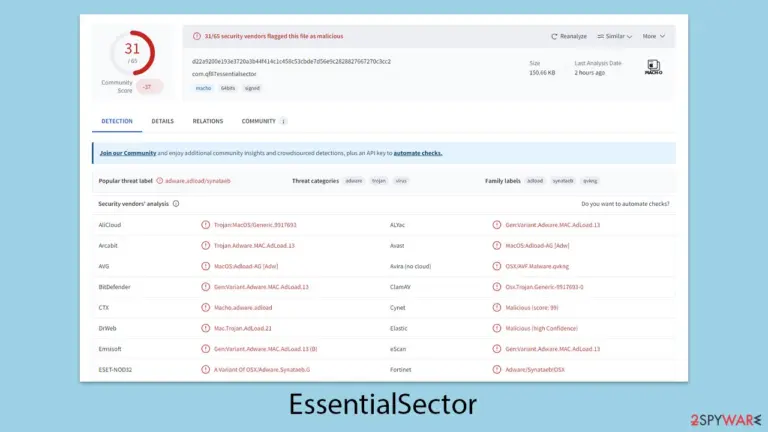Click the CTX detection alert icon
768x432 pixels.
point(205,308)
